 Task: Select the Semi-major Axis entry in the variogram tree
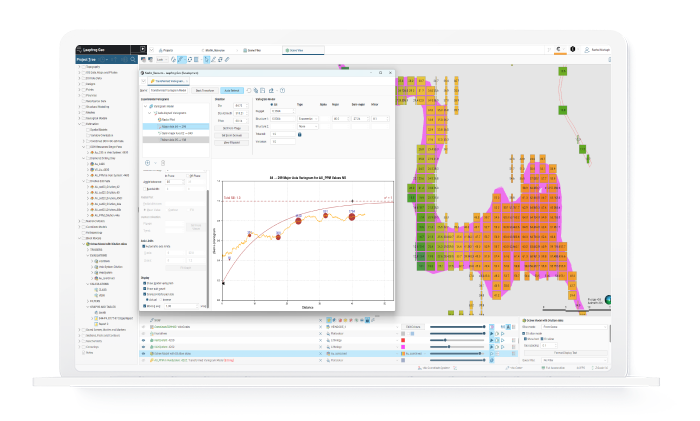(175, 133)
